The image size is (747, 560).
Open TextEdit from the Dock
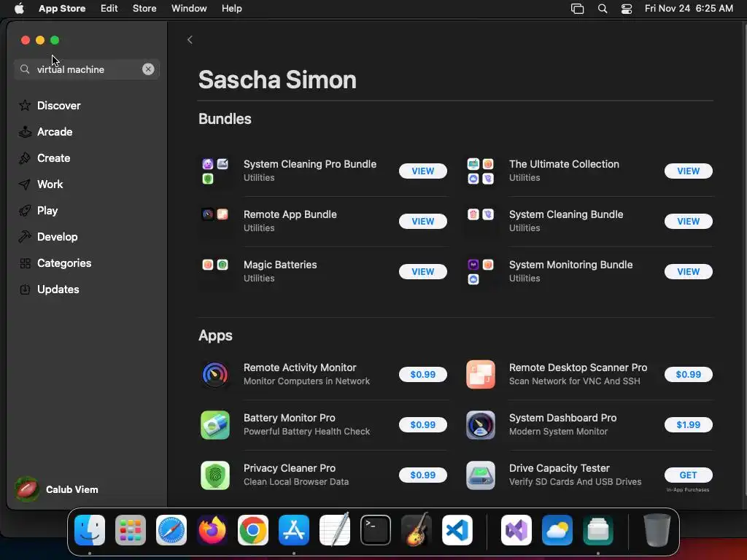coord(334,529)
